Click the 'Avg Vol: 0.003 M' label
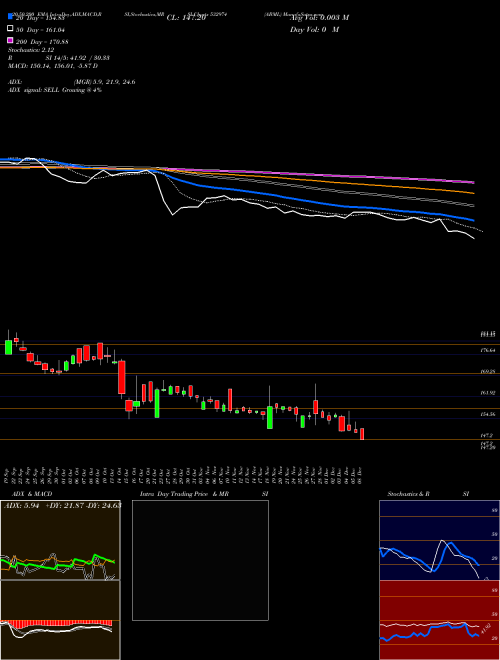This screenshot has height=660, width=500. pyautogui.click(x=319, y=18)
